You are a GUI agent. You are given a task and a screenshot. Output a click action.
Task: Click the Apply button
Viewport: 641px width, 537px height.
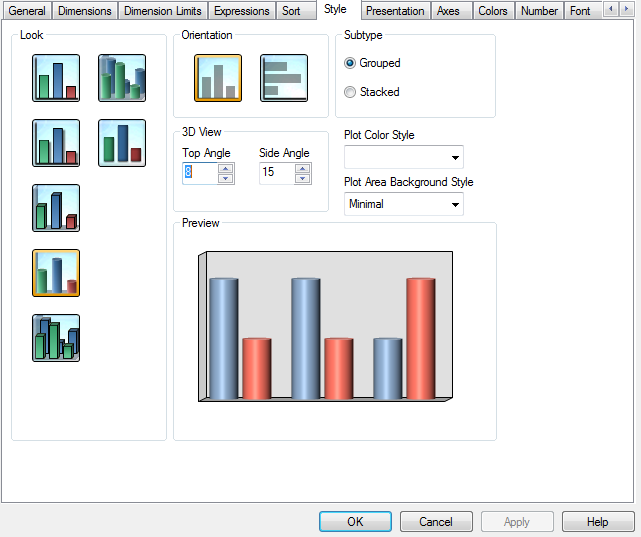pyautogui.click(x=517, y=521)
